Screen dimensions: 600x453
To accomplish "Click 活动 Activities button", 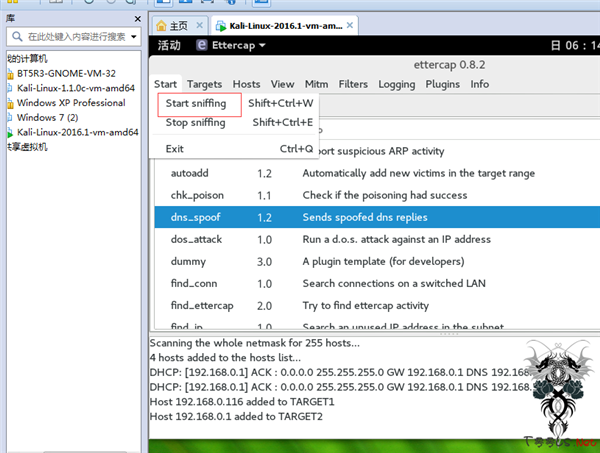I will tap(169, 45).
